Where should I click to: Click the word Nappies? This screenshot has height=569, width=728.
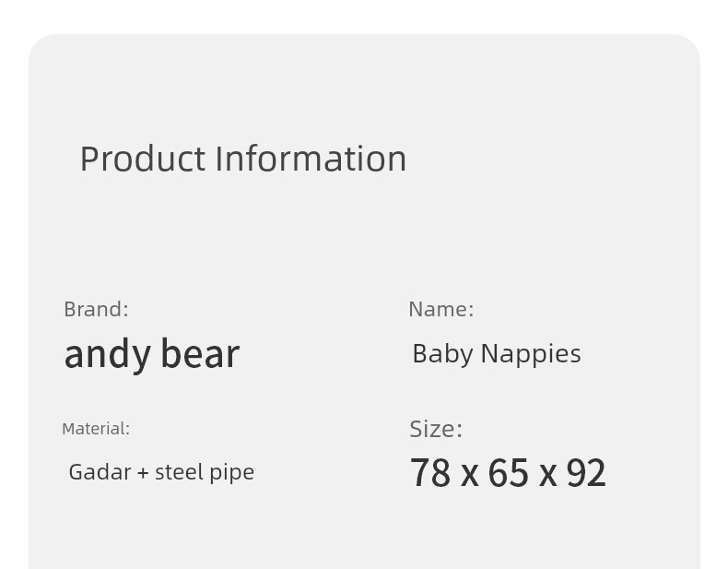pos(531,355)
